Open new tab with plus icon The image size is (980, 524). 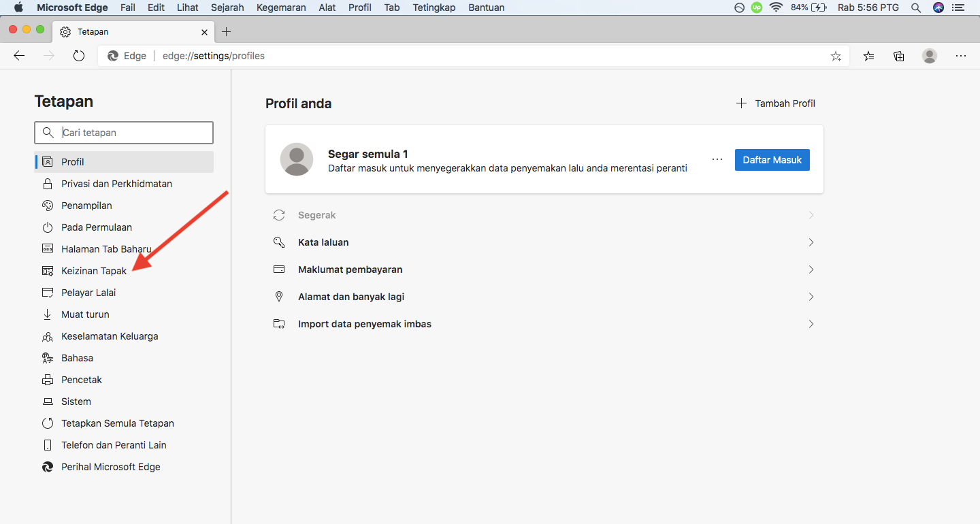(x=227, y=32)
